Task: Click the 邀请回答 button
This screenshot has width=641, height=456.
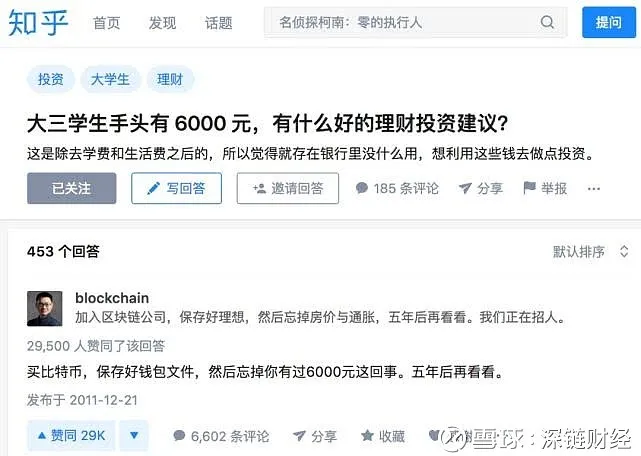Action: point(288,188)
